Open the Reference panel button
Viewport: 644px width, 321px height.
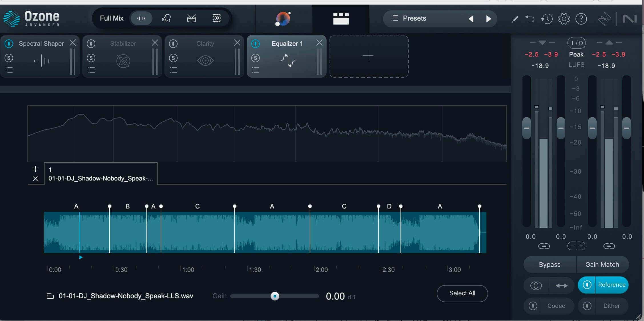pyautogui.click(x=612, y=285)
